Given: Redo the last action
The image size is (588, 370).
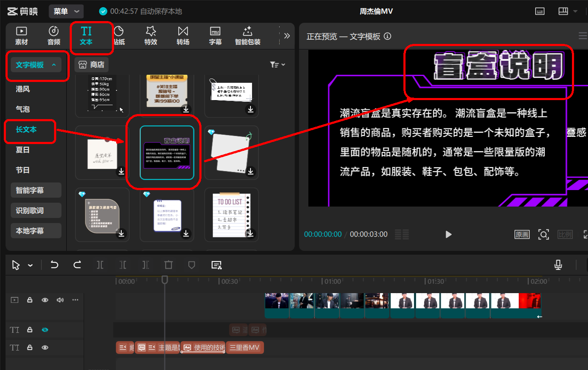Looking at the screenshot, I should click(x=77, y=265).
